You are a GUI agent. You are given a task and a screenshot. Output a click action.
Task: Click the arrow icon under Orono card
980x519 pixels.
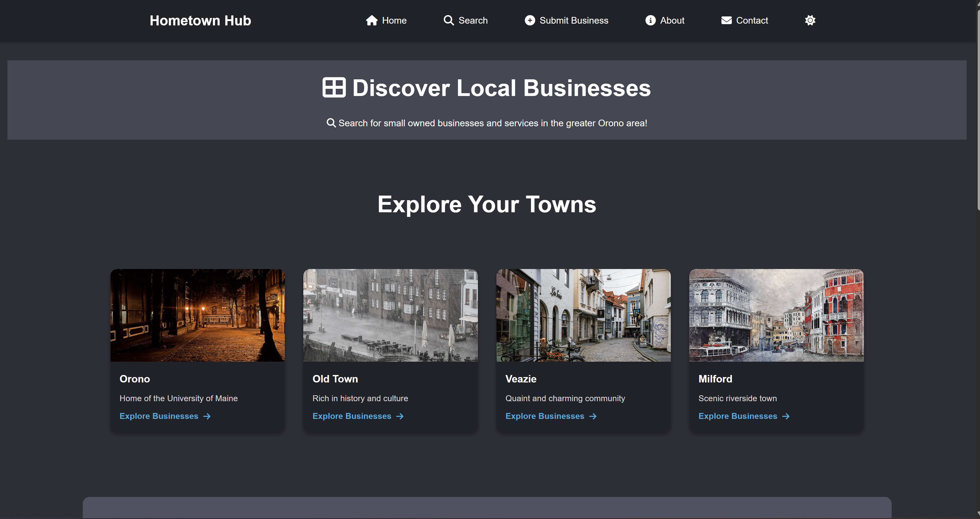pyautogui.click(x=206, y=416)
